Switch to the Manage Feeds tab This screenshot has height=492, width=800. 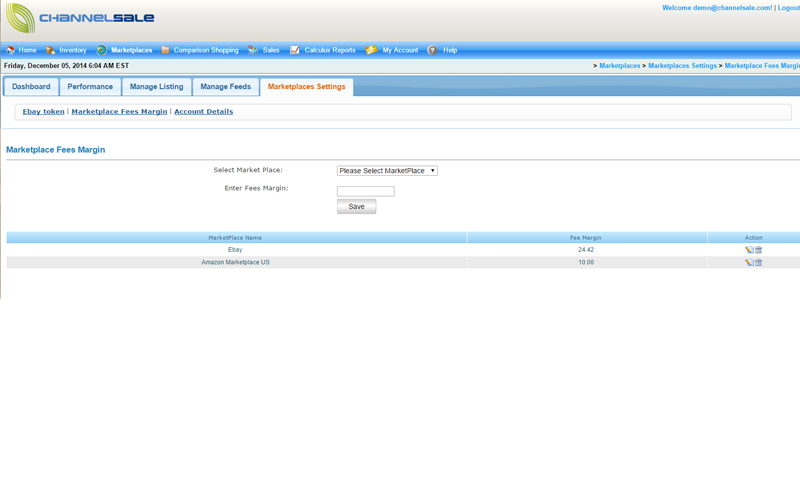pos(226,87)
